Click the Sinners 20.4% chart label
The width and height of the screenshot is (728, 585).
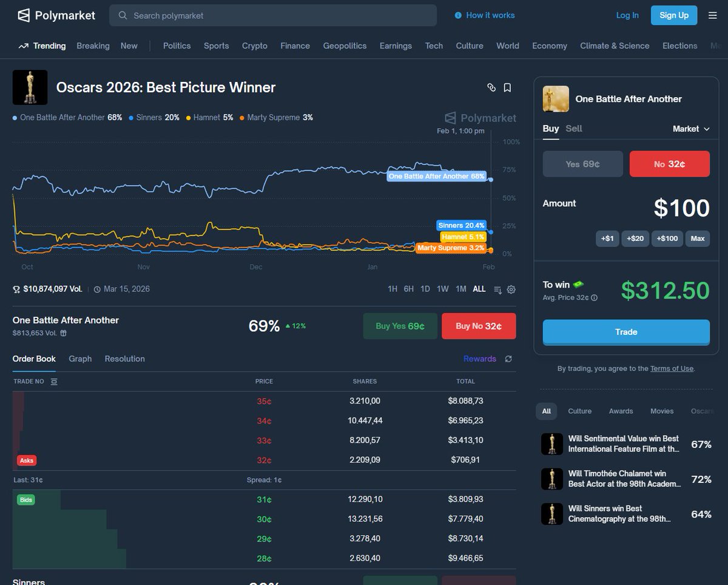coord(462,225)
